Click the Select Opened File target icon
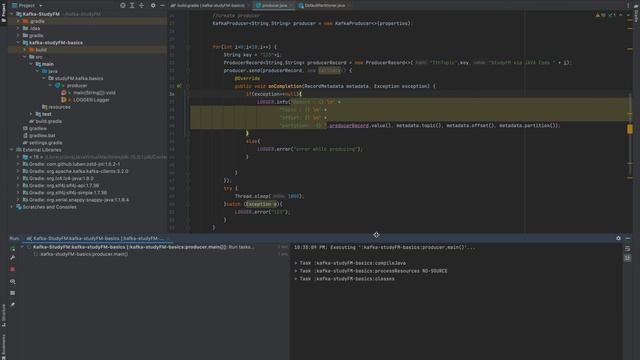The width and height of the screenshot is (640, 360). (122, 5)
